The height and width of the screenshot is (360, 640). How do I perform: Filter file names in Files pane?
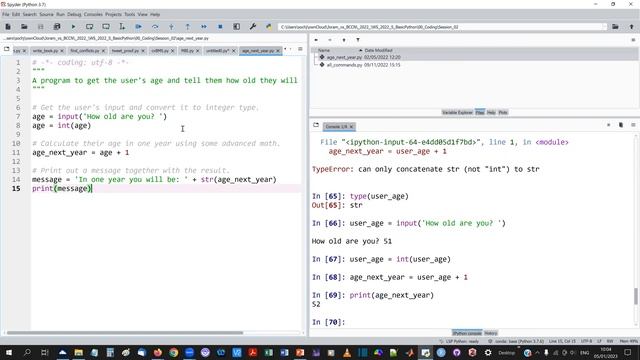358,40
